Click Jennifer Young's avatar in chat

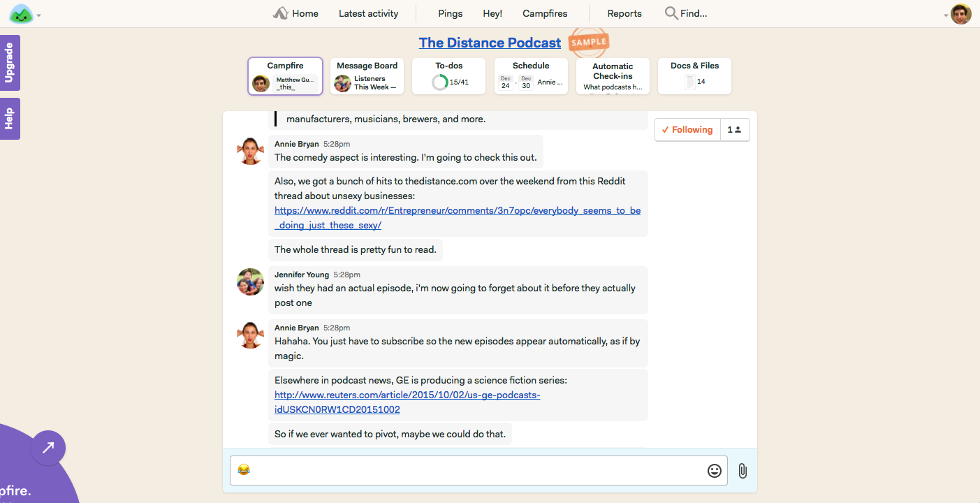click(250, 282)
